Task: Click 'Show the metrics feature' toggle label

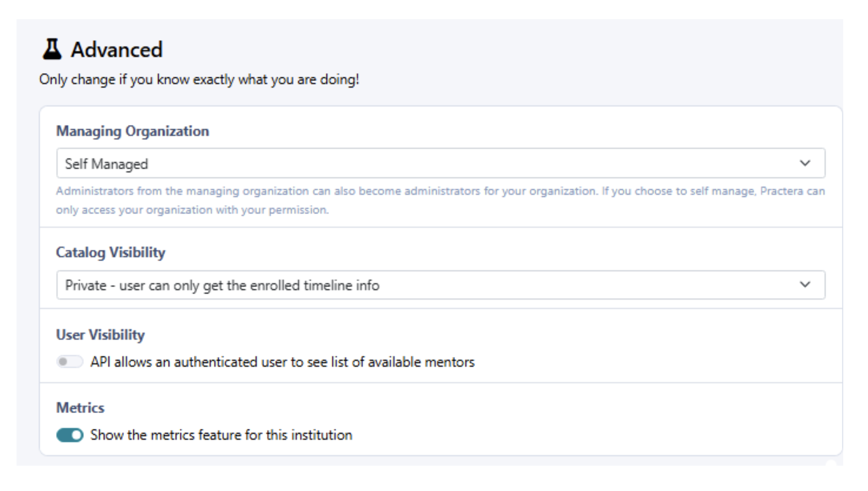Action: (x=221, y=435)
